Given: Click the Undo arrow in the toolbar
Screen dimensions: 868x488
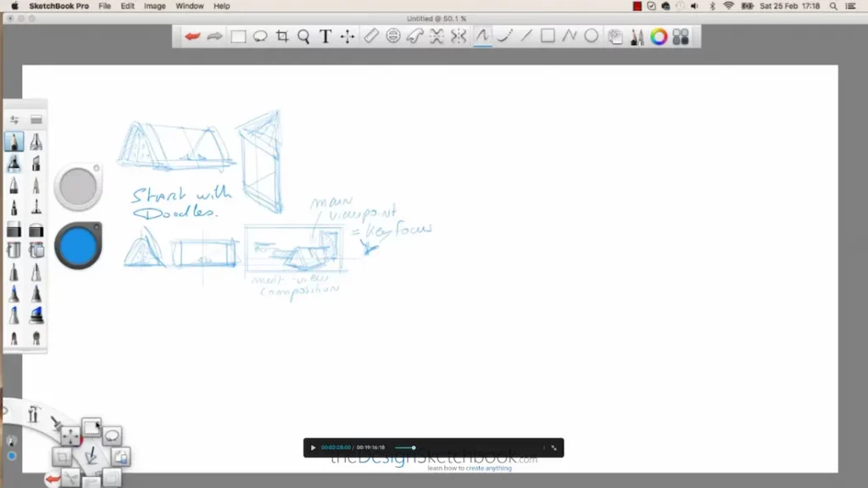Looking at the screenshot, I should pyautogui.click(x=193, y=36).
